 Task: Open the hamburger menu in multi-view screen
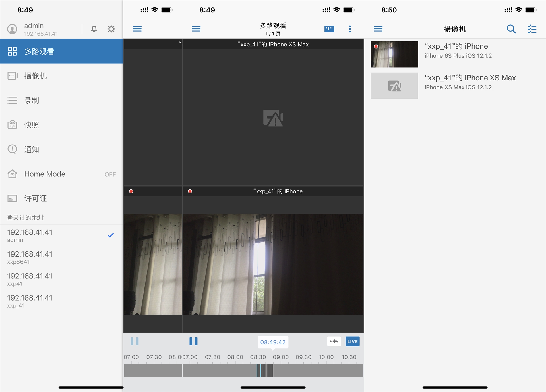196,29
